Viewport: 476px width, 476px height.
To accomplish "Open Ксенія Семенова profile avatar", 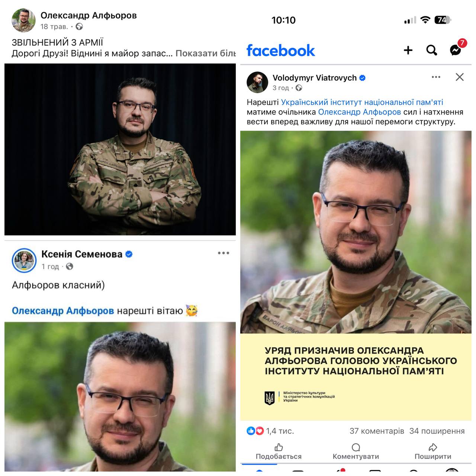I will click(24, 260).
